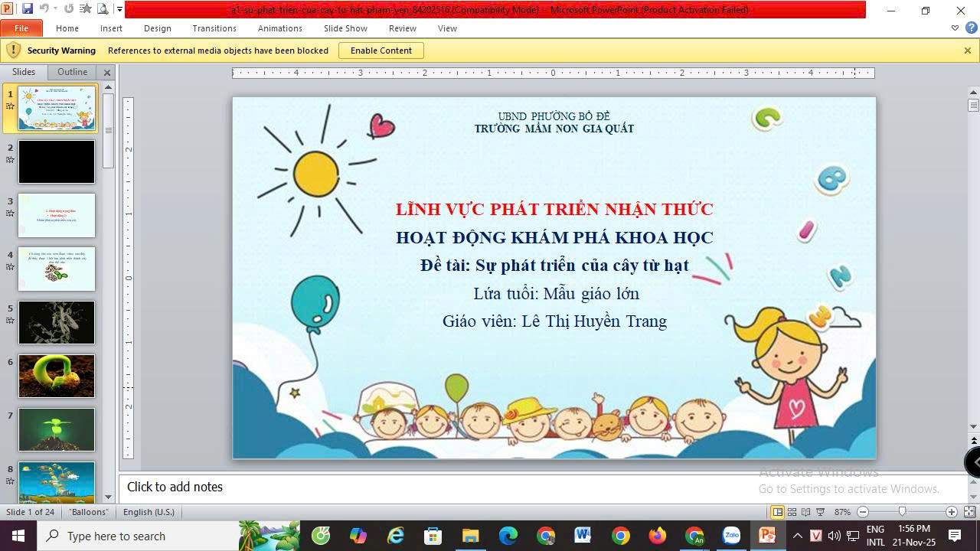This screenshot has width=980, height=551.
Task: Show hidden system tray icons
Action: (797, 536)
